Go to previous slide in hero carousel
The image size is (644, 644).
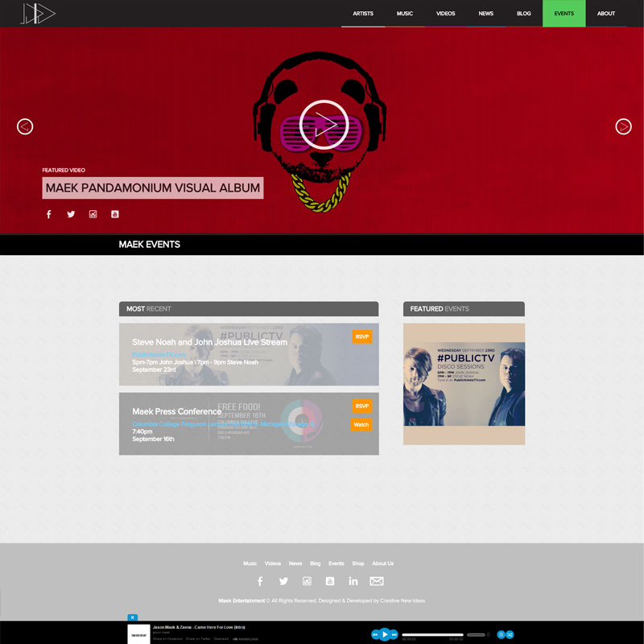pos(25,126)
